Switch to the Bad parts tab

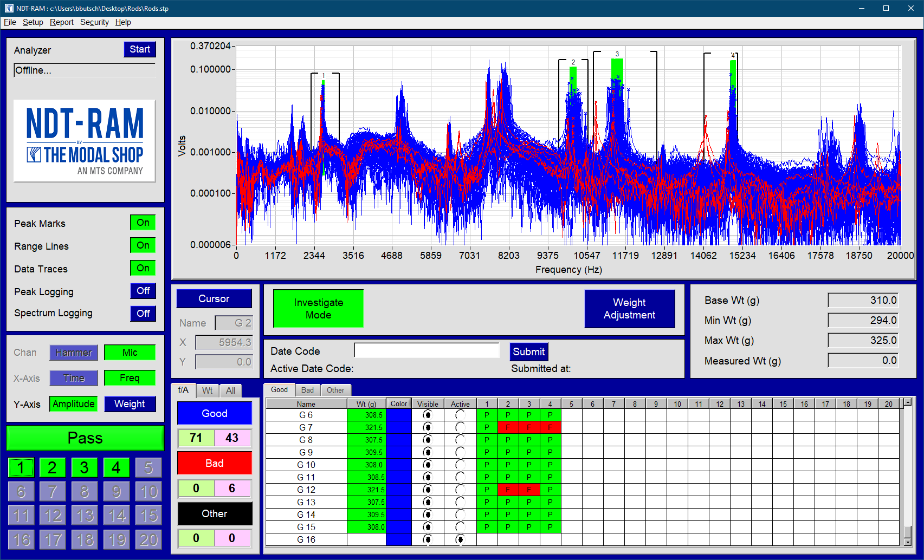coord(307,390)
